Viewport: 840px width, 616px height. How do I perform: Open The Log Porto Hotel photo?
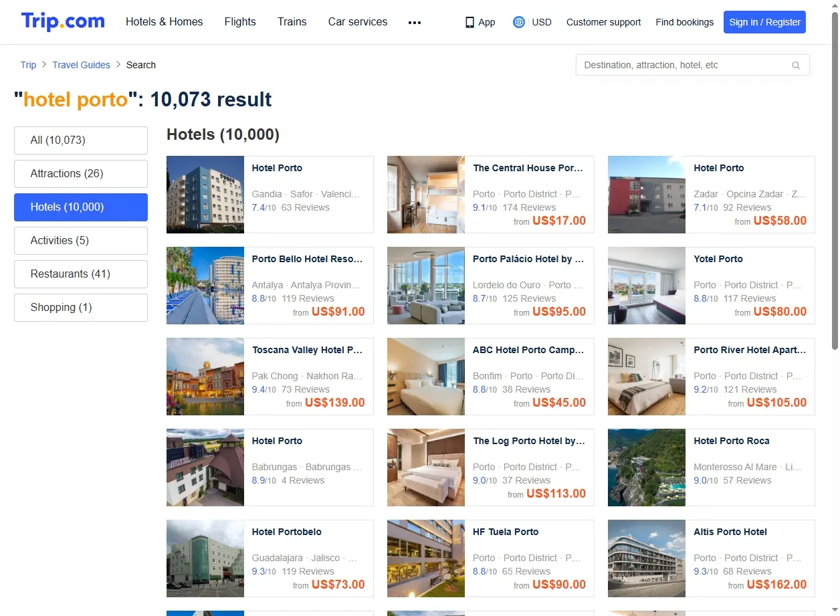click(426, 468)
